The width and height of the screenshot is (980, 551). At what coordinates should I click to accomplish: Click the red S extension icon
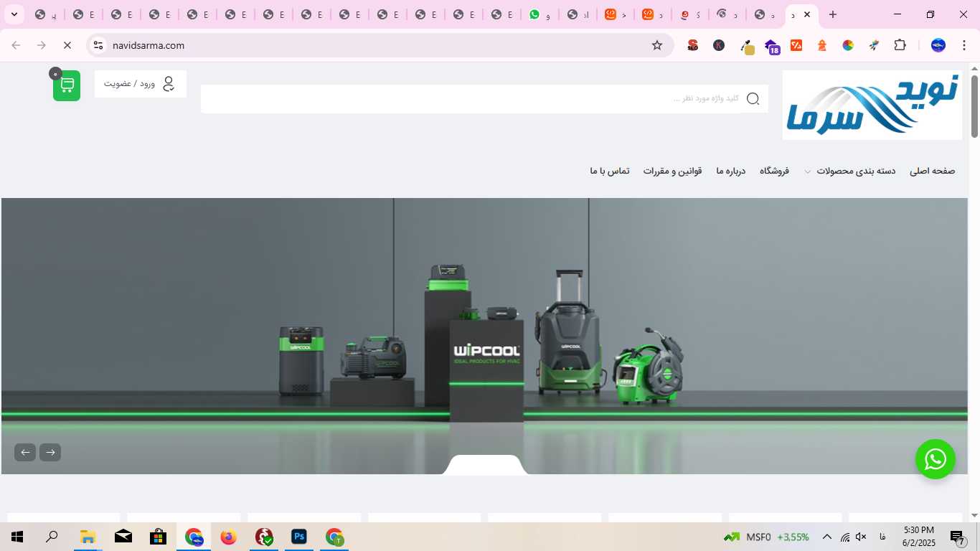693,45
